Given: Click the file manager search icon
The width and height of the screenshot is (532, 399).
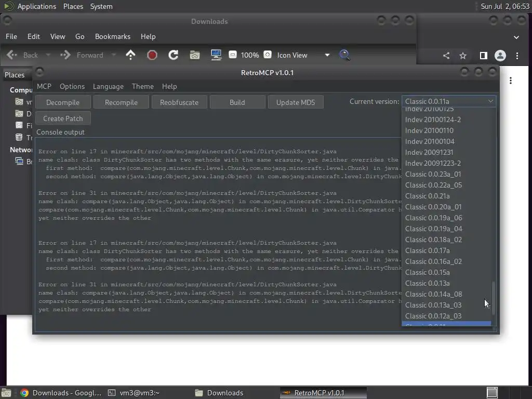Looking at the screenshot, I should pos(344,55).
